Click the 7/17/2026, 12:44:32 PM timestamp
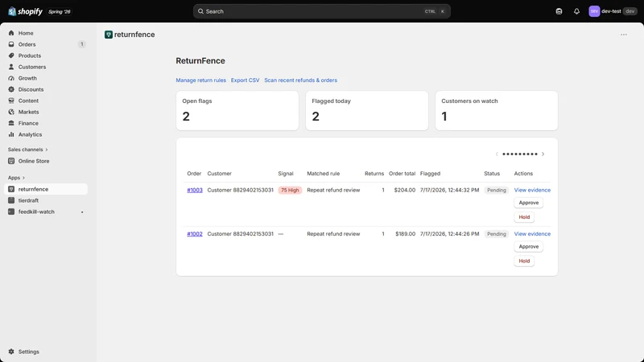This screenshot has height=362, width=644. 449,190
